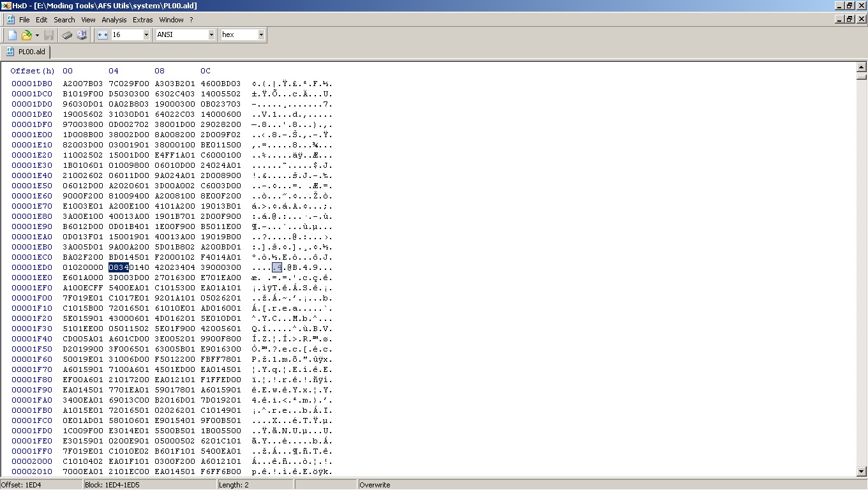The height and width of the screenshot is (490, 868).
Task: Open the ANSI character set dropdown
Action: click(211, 35)
